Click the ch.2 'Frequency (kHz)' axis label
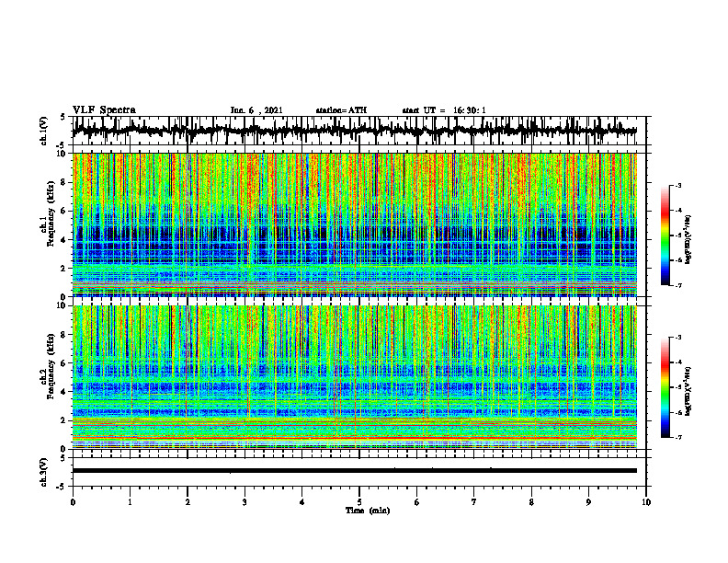 click(51, 368)
